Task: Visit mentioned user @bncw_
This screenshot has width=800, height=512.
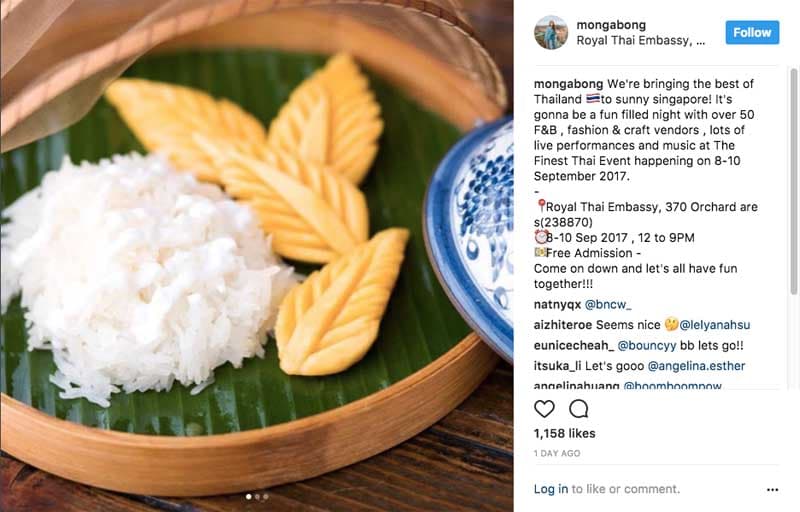Action: coord(608,304)
